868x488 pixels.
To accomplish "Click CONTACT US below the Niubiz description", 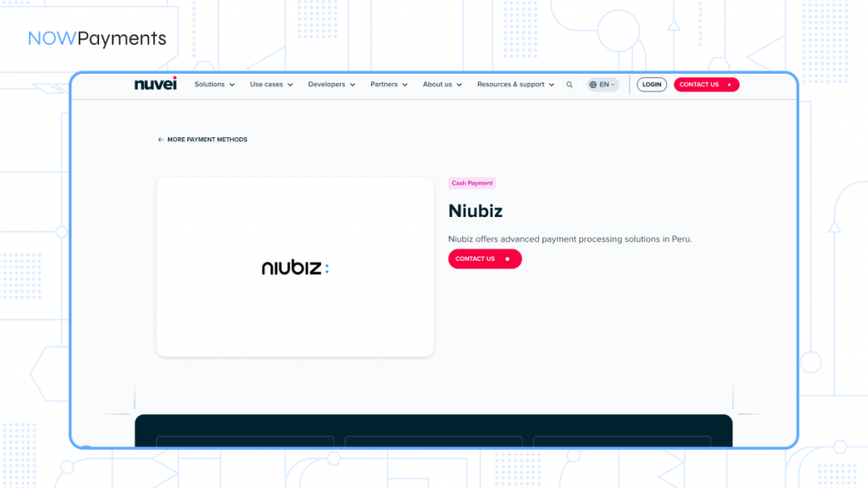I will pyautogui.click(x=484, y=259).
